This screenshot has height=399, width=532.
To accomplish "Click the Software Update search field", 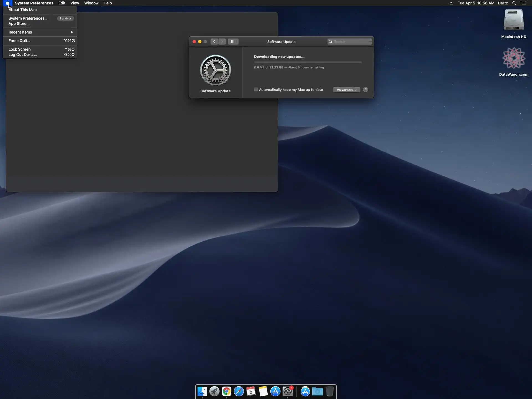I will point(351,42).
